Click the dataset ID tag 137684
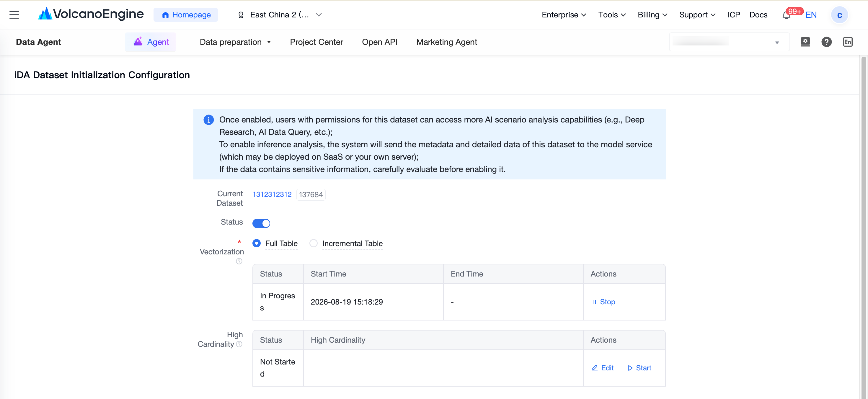Viewport: 868px width, 399px height. coord(311,194)
